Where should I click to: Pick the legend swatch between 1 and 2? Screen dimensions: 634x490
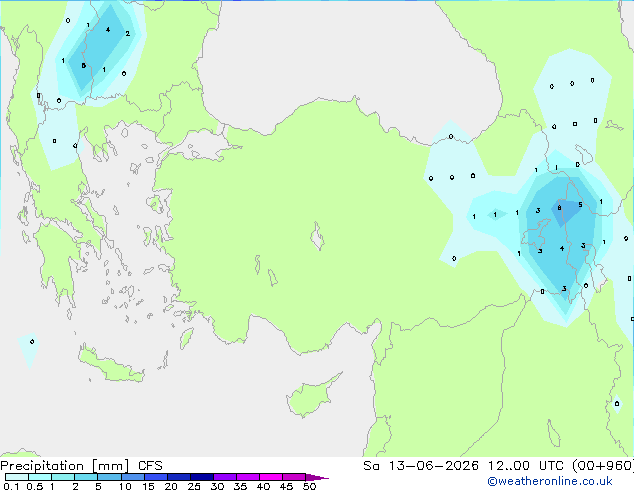coord(63,477)
